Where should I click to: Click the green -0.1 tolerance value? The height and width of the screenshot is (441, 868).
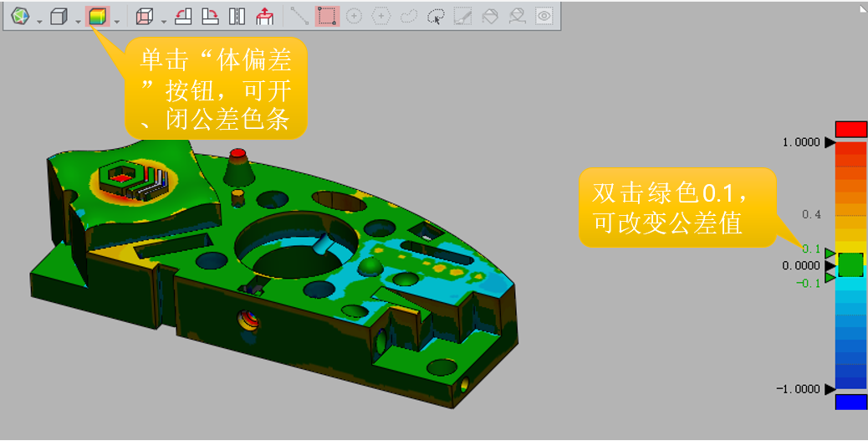click(x=809, y=283)
